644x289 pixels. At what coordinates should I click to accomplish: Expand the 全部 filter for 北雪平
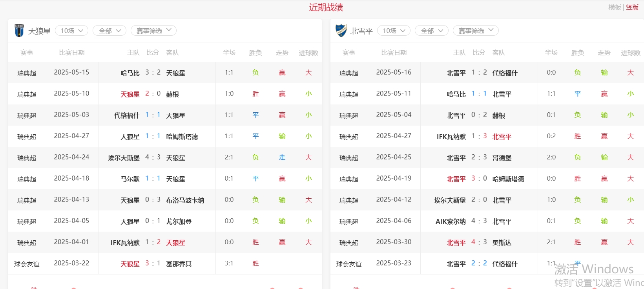pos(431,31)
